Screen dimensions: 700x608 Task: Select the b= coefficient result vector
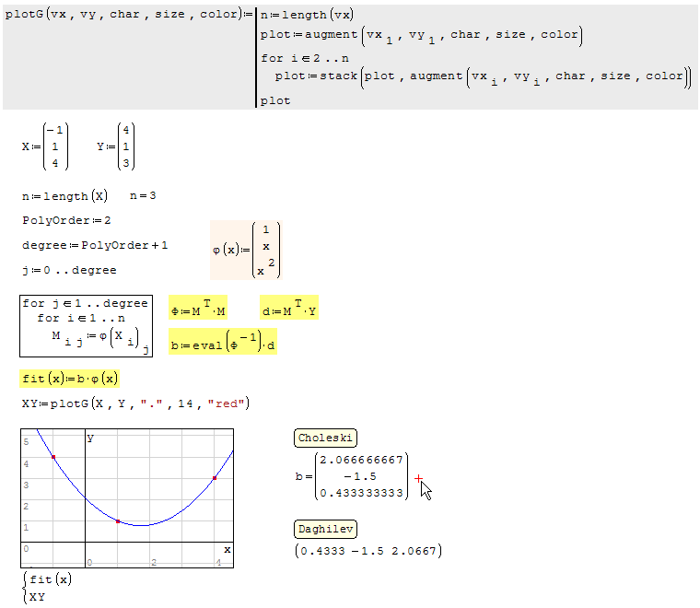[x=353, y=476]
